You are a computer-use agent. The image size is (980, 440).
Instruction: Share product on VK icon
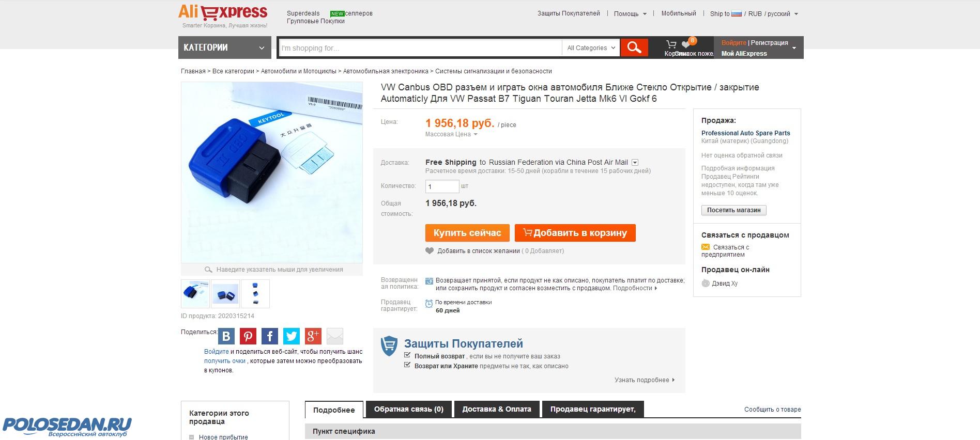pos(226,336)
